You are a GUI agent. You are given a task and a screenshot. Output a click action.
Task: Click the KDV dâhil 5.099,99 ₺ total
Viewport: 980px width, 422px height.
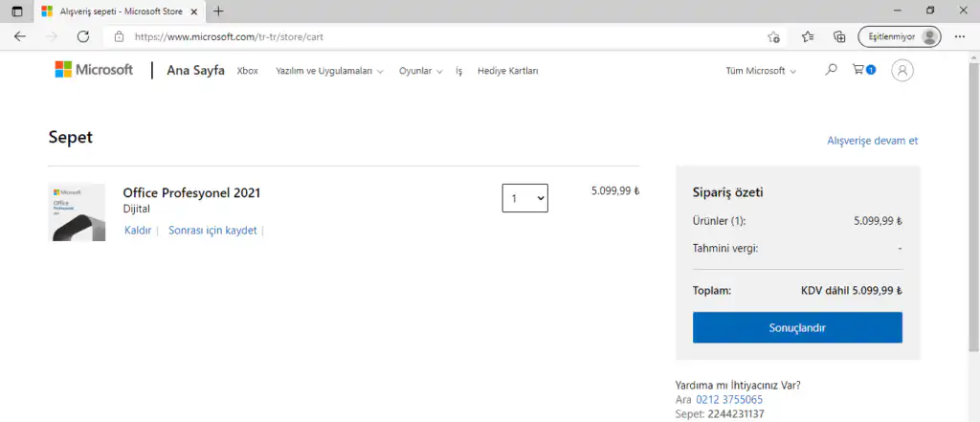click(x=851, y=291)
